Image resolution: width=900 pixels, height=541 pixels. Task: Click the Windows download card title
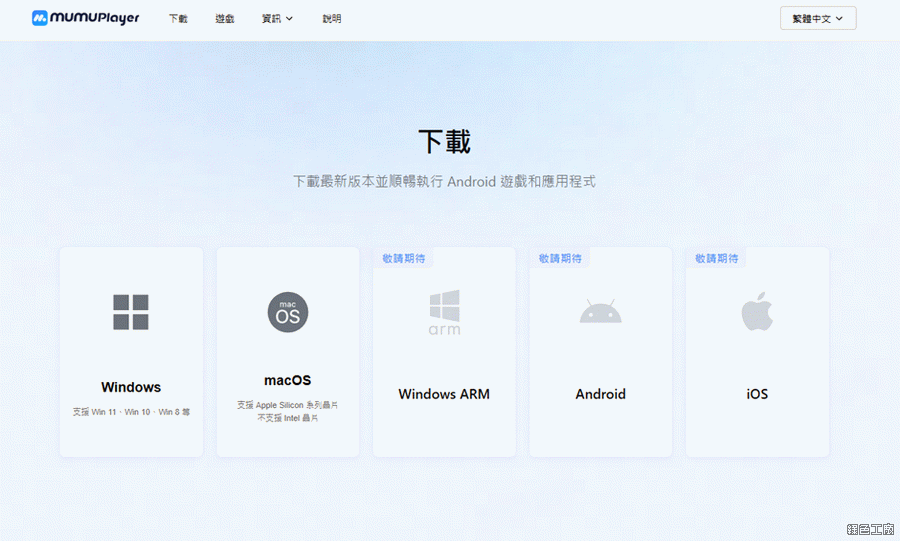(x=131, y=387)
